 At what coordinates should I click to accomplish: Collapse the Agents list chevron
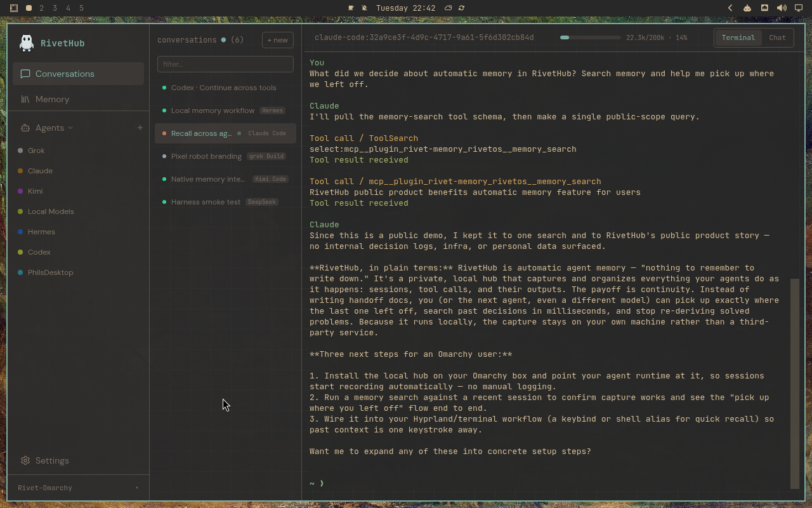(70, 128)
